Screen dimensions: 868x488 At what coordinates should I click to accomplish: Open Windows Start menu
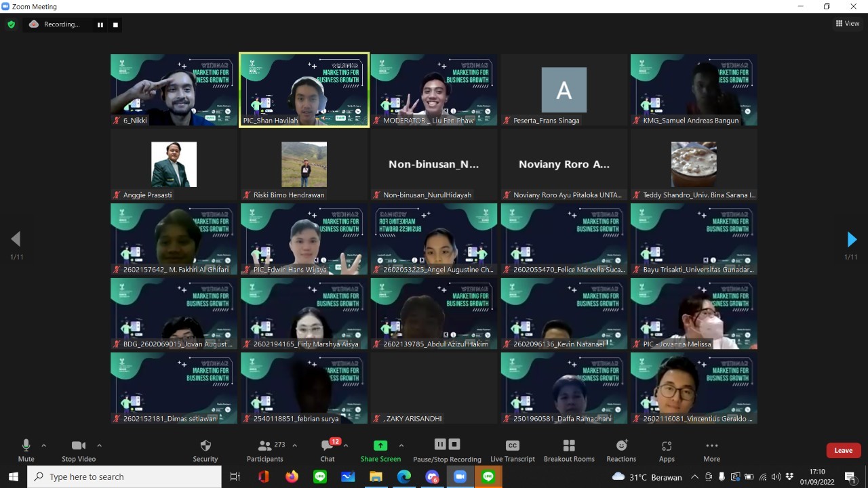(13, 476)
